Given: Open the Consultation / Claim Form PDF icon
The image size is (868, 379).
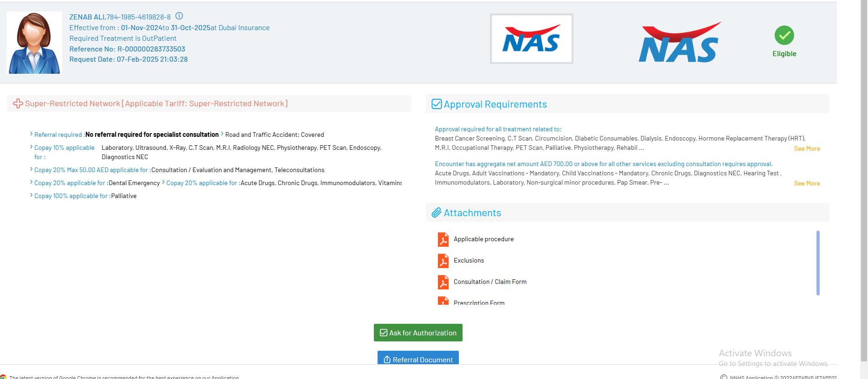Looking at the screenshot, I should [x=443, y=282].
